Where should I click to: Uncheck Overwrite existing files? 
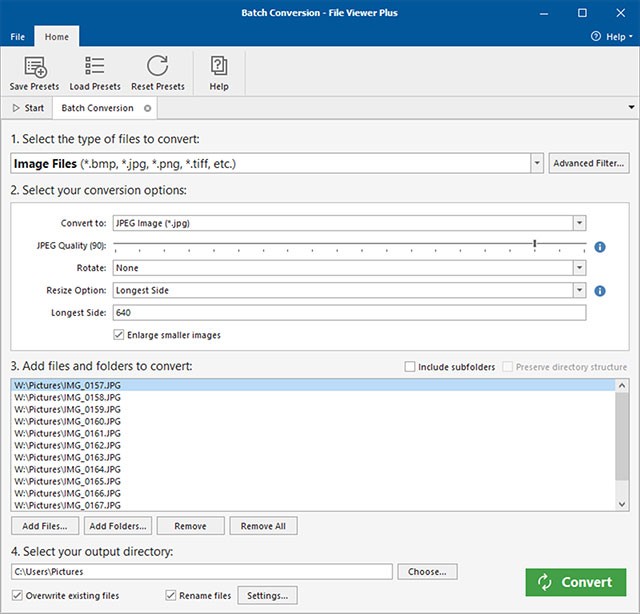(18, 595)
